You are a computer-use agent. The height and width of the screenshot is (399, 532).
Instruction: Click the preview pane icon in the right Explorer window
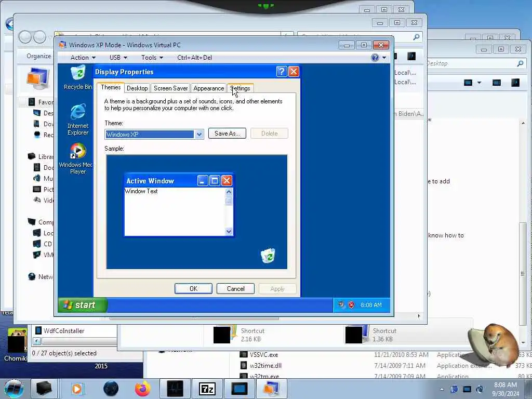[x=496, y=83]
